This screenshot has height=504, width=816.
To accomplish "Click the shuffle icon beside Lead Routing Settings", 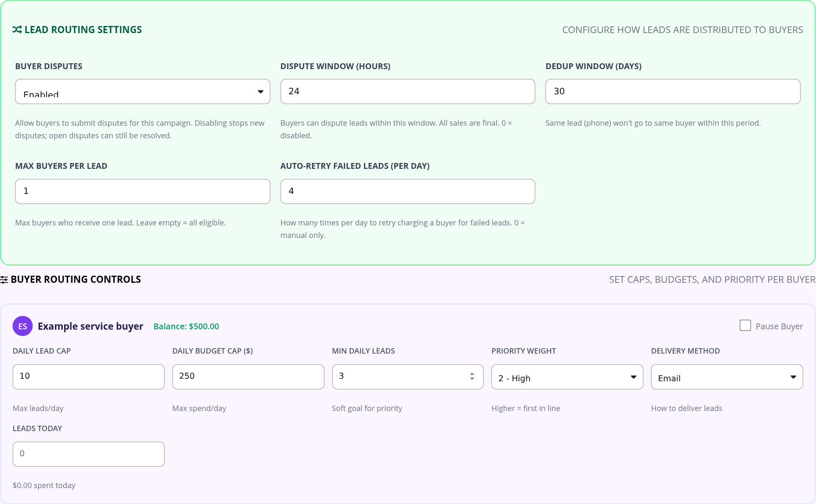I will tap(17, 30).
